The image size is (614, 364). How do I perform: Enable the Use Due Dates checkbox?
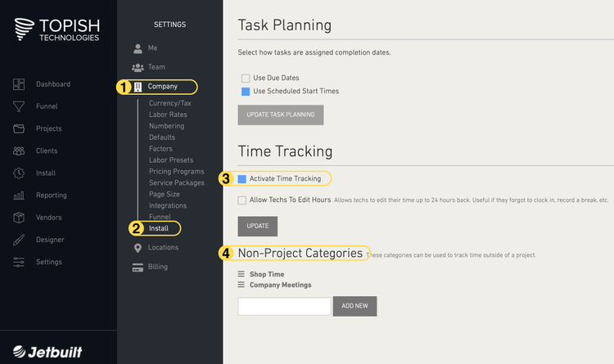pos(246,79)
